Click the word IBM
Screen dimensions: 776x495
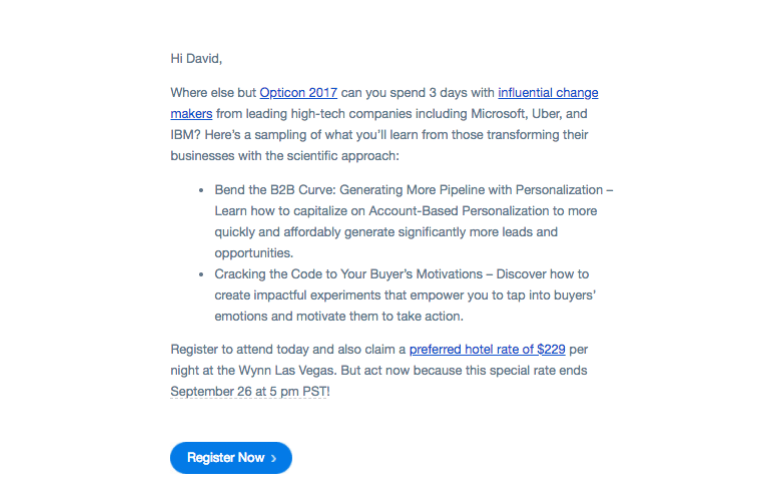pos(185,135)
